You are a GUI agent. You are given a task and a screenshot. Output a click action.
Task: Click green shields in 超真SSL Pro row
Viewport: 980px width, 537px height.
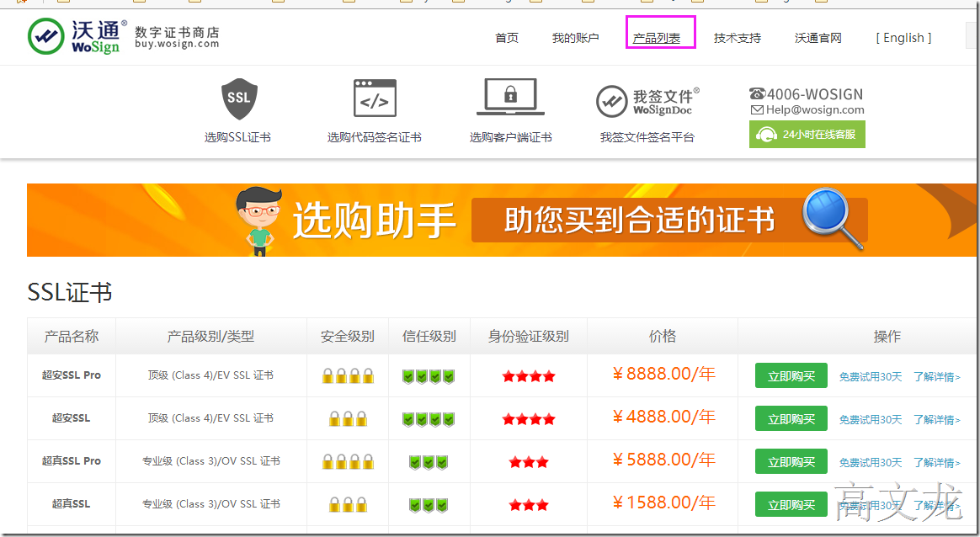pos(429,462)
